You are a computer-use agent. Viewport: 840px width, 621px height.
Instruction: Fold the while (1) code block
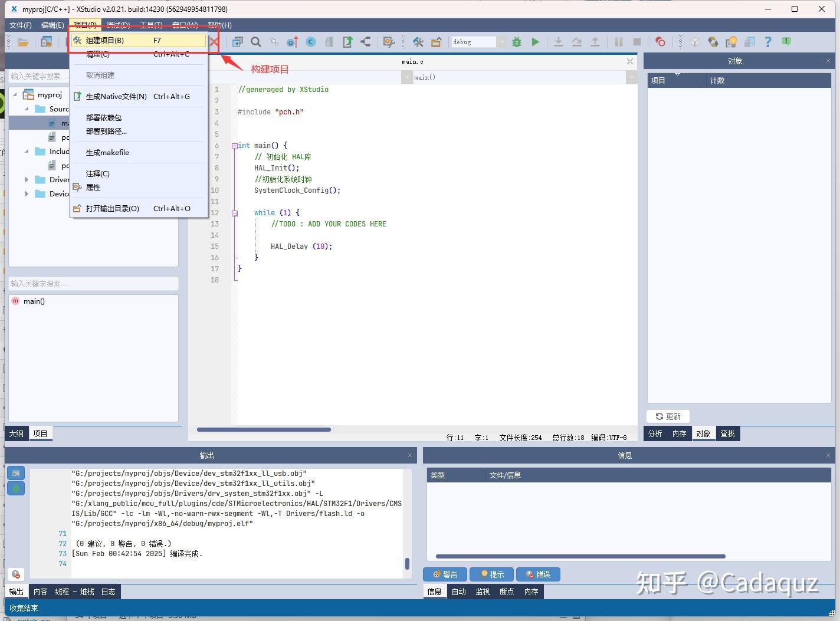pyautogui.click(x=234, y=213)
